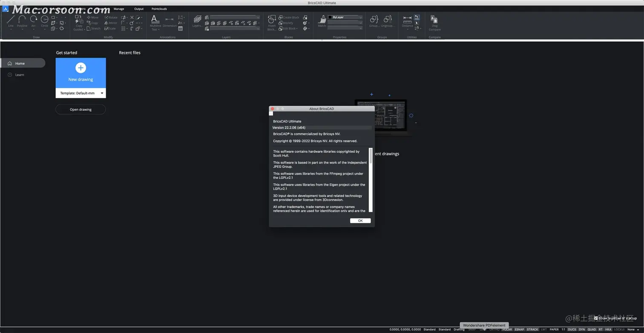Open the top layer selector dropdown

pos(235,17)
